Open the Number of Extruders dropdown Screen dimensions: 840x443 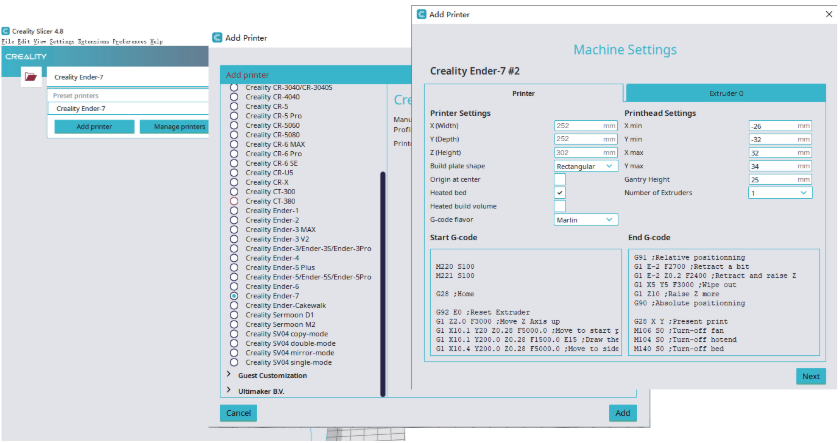point(780,193)
